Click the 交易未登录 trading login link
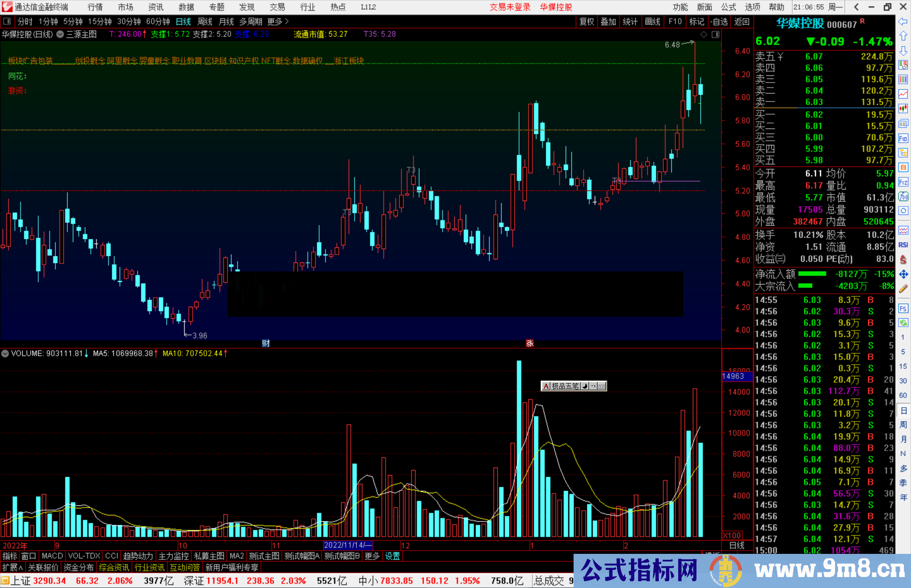Image resolution: width=911 pixels, height=588 pixels. click(510, 7)
